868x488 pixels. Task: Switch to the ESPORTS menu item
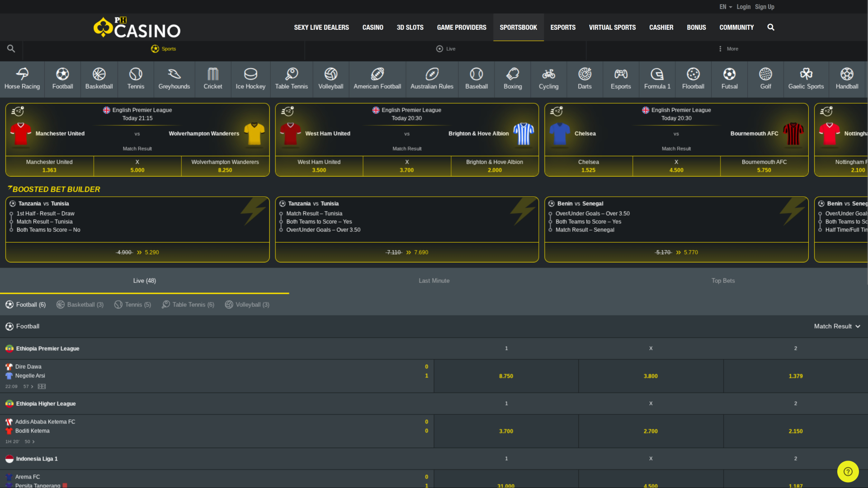[562, 27]
